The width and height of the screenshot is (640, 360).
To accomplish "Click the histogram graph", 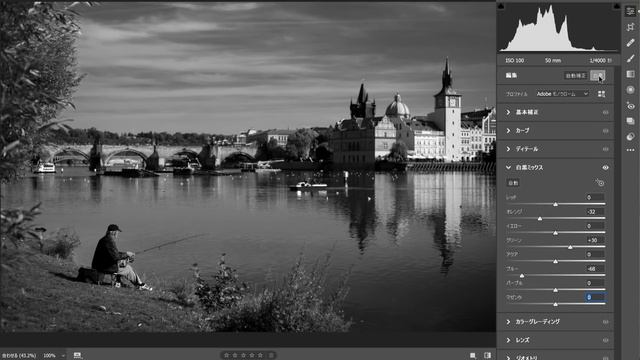I will pos(558,28).
